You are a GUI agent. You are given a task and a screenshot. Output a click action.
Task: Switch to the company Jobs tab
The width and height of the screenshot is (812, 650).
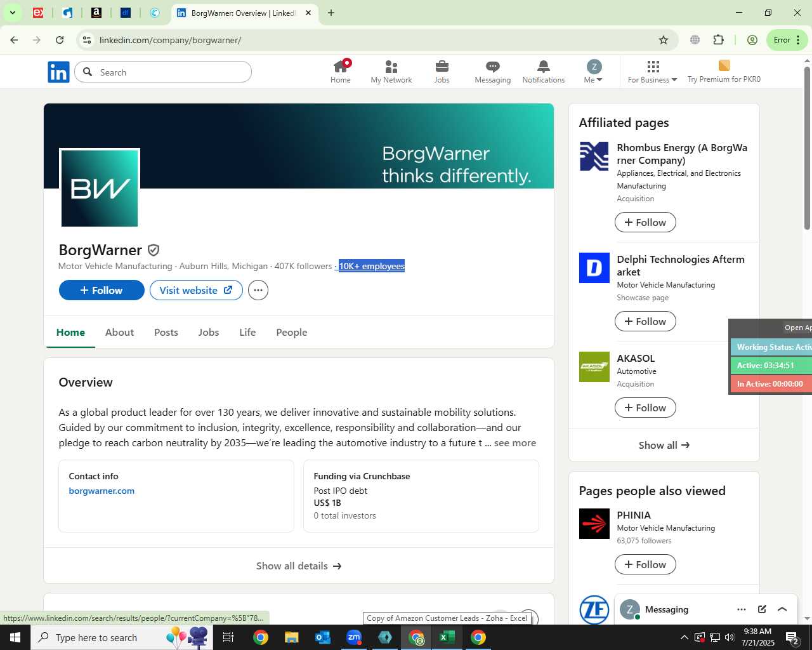[x=209, y=333]
